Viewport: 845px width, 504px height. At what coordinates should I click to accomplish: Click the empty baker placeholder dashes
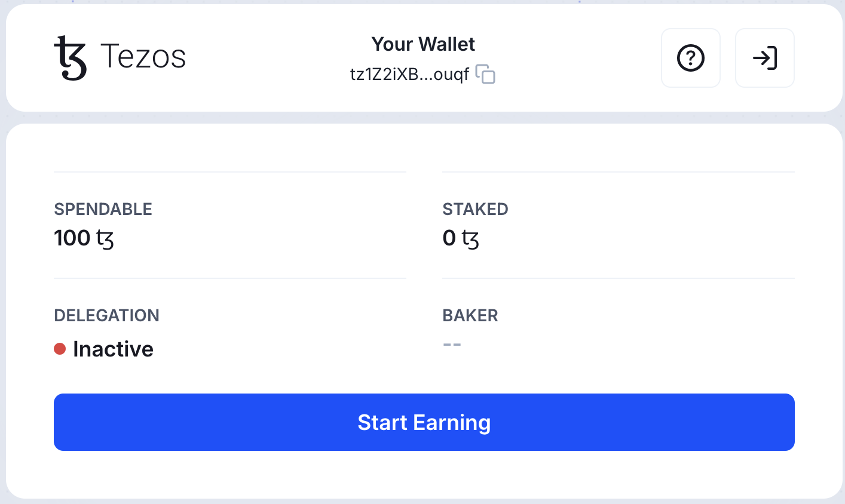tap(452, 345)
